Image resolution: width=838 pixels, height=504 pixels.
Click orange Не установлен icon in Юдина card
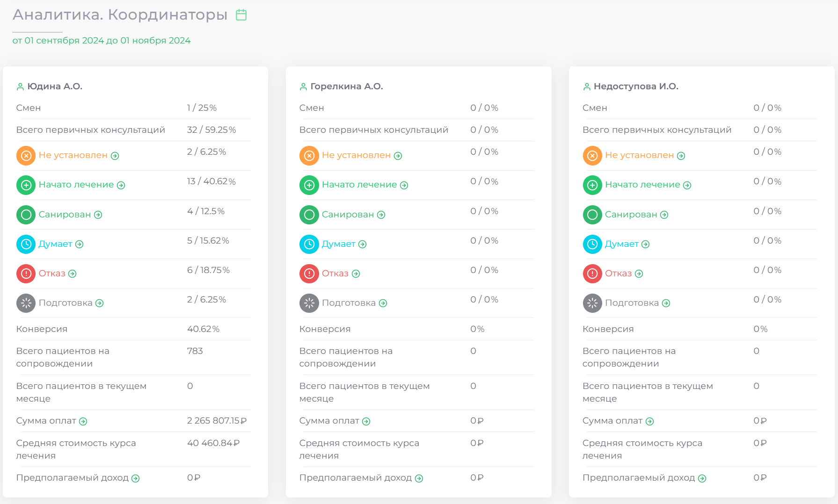(x=26, y=155)
